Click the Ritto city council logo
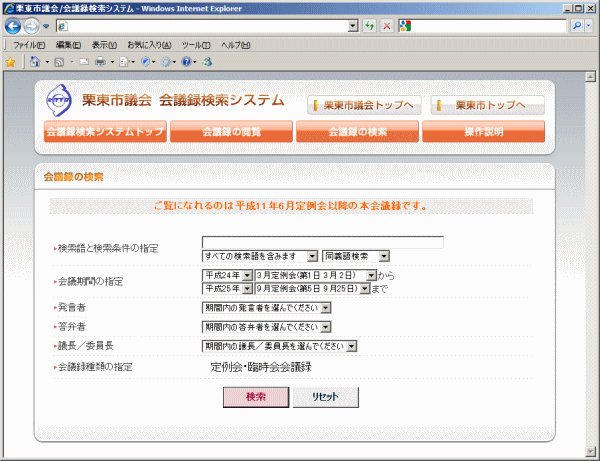The width and height of the screenshot is (600, 461). point(59,101)
